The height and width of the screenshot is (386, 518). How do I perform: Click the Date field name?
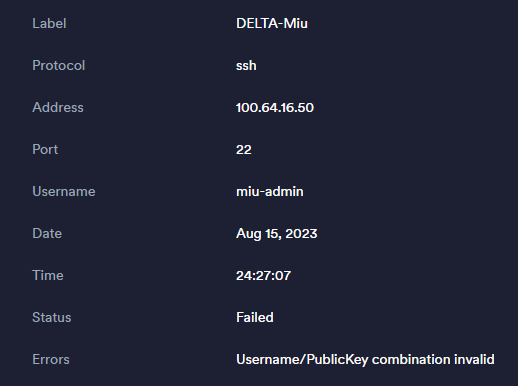(x=47, y=234)
